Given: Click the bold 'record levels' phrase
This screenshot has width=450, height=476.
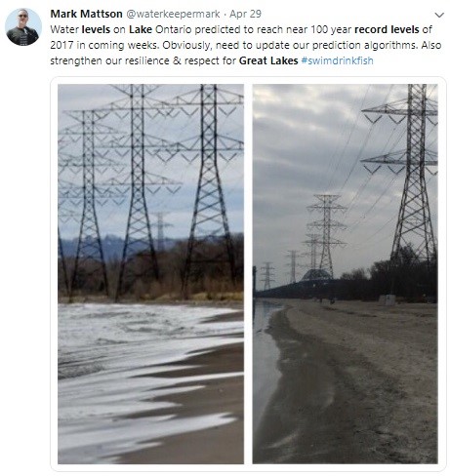Looking at the screenshot, I should coord(387,29).
